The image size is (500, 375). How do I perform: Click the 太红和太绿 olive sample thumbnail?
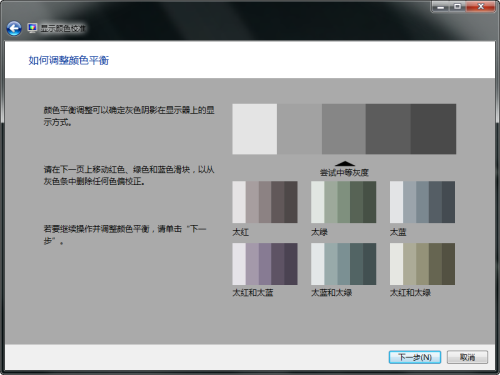point(422,264)
